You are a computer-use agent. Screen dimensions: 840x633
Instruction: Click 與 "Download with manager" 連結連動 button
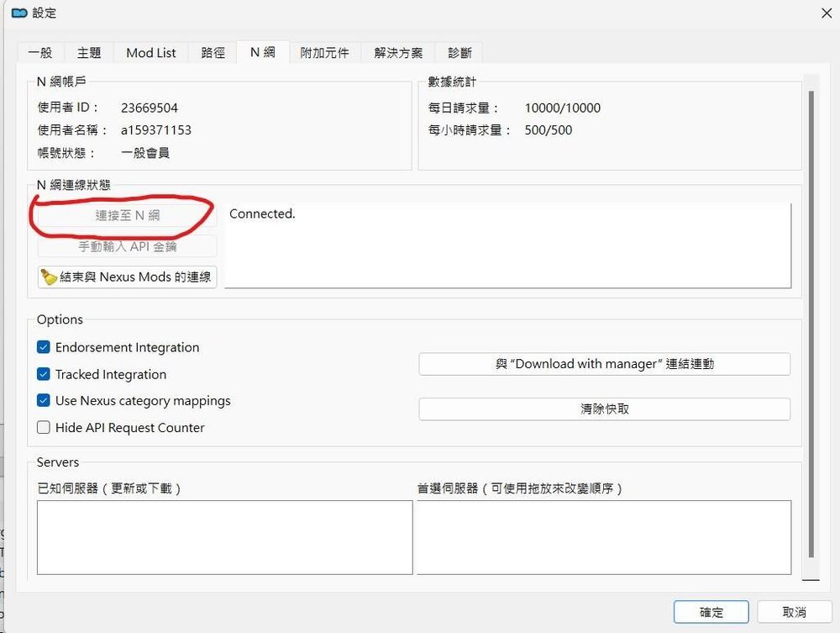pyautogui.click(x=604, y=364)
